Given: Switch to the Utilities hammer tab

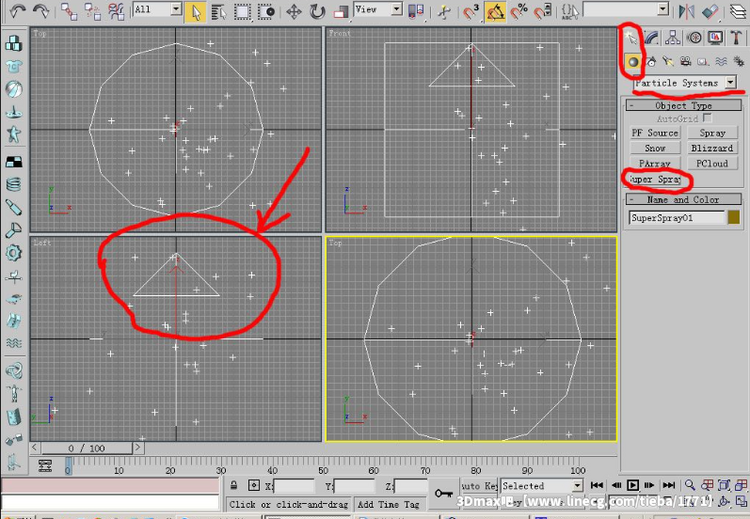Looking at the screenshot, I should pos(737,38).
